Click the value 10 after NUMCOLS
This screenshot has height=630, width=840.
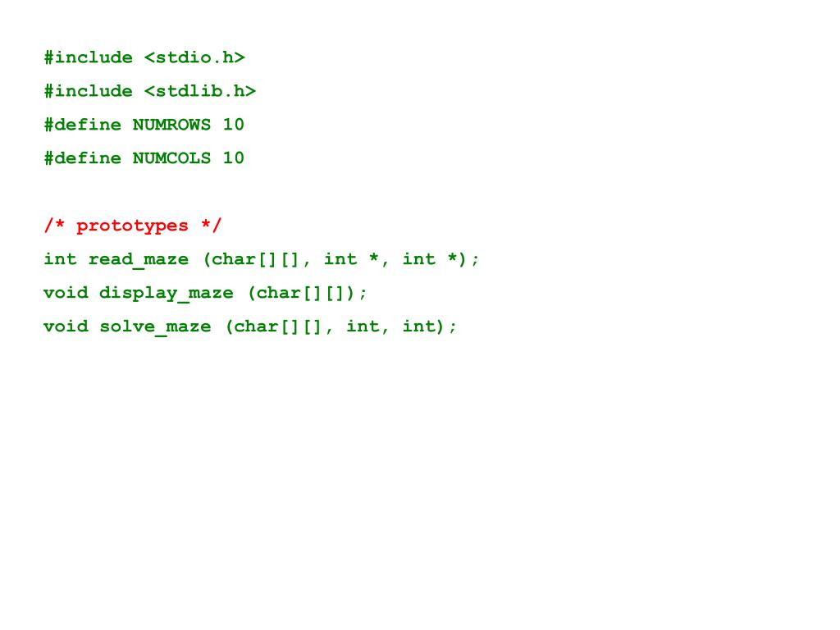(234, 158)
